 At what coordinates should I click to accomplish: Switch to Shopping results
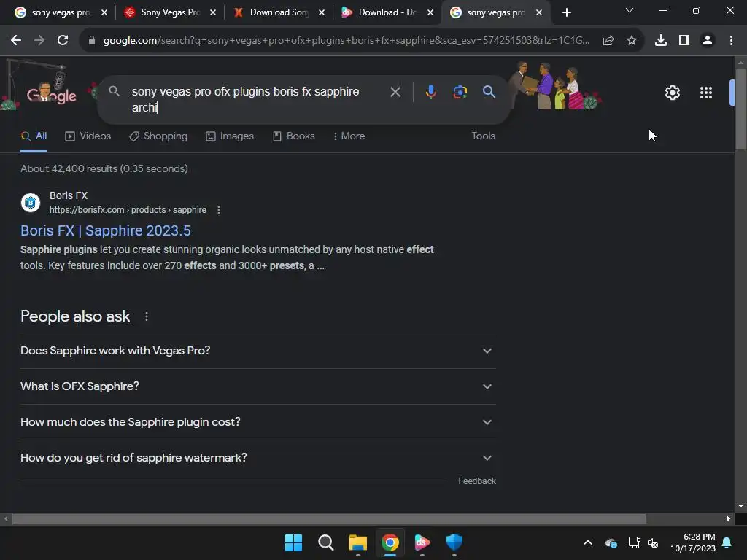[158, 136]
